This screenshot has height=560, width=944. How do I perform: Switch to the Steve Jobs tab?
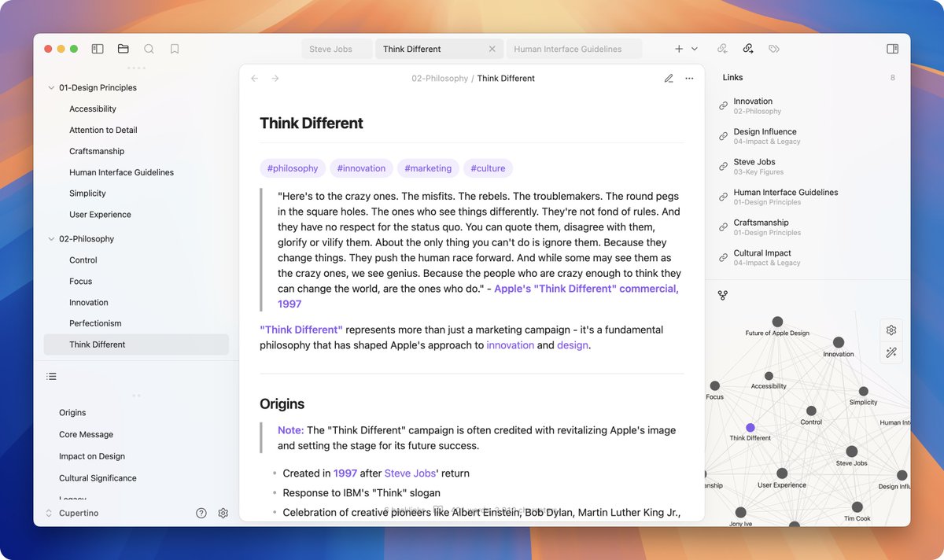[337, 49]
